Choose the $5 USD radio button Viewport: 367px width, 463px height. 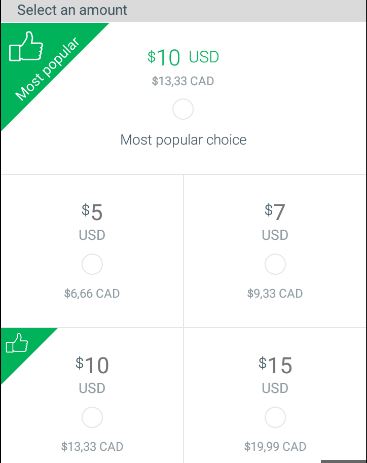[x=92, y=264]
